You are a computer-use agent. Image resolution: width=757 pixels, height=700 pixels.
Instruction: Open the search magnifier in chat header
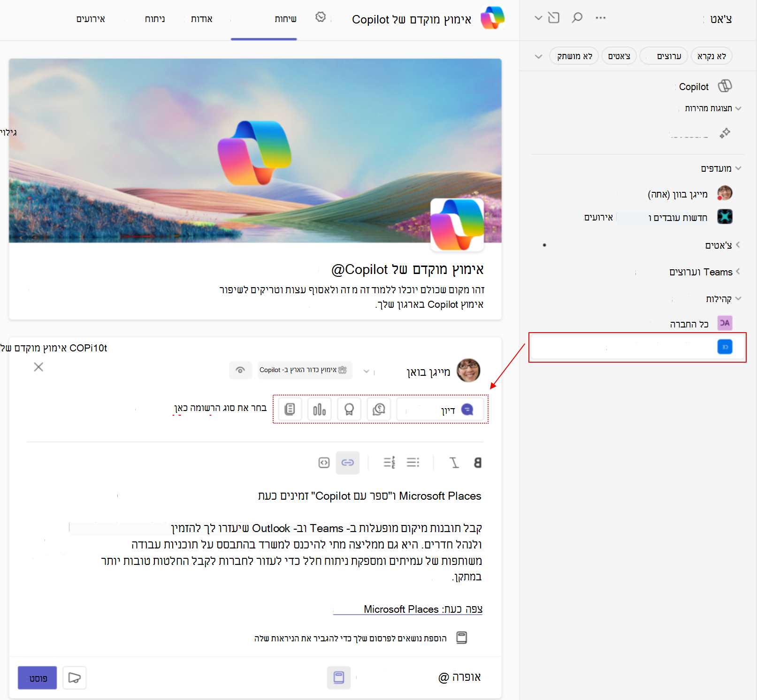point(577,18)
